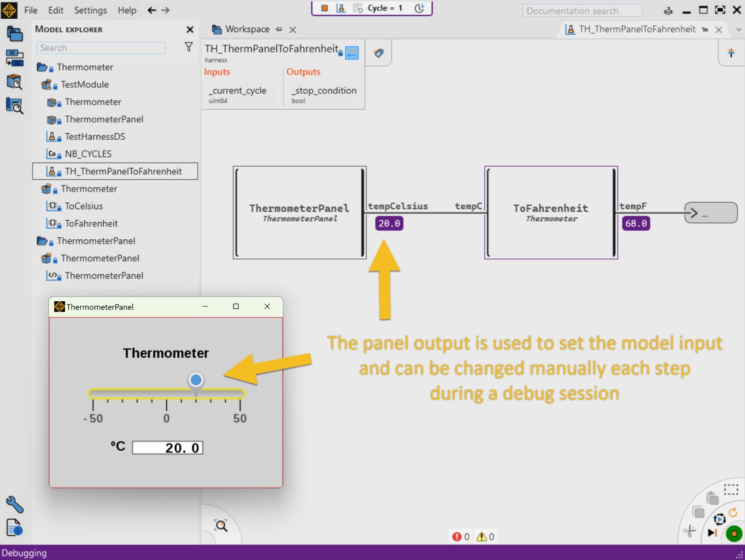Toggle pin on the Workspace tab

(x=278, y=29)
